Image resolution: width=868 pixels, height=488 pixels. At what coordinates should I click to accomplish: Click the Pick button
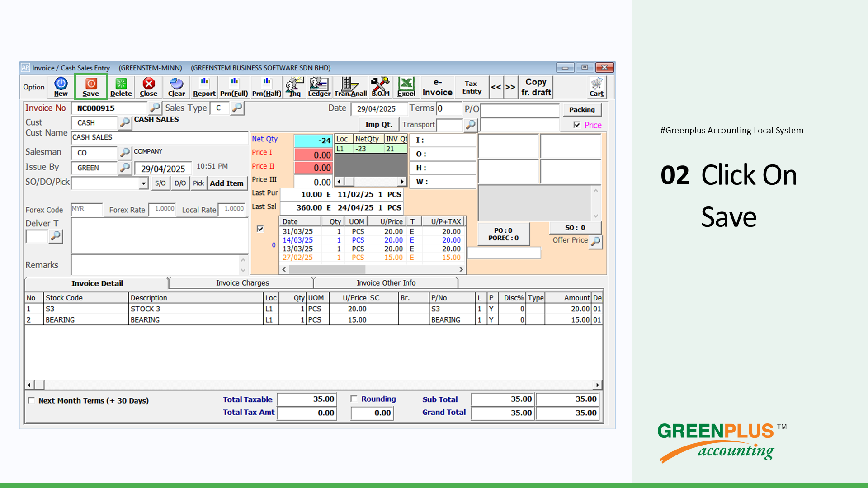point(198,183)
